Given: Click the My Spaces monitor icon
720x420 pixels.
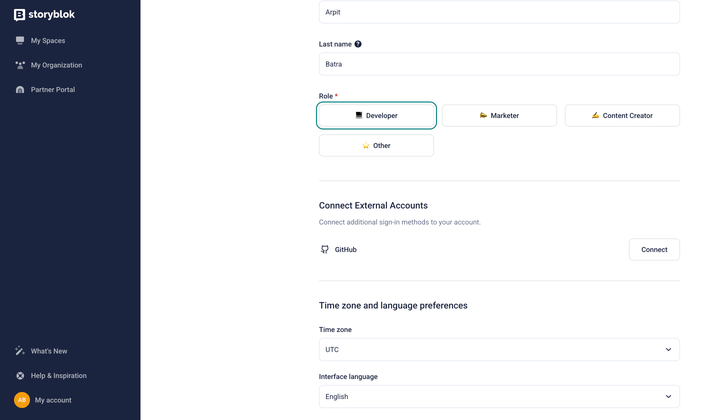Looking at the screenshot, I should click(20, 41).
